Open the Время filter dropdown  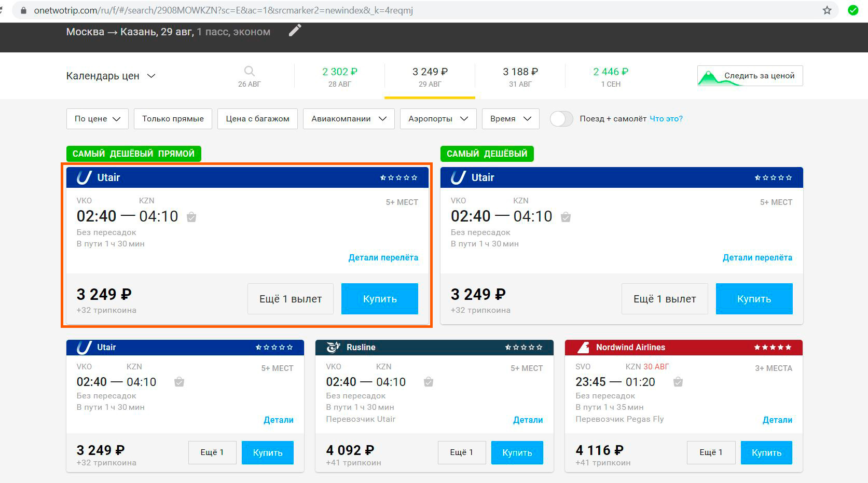(x=511, y=119)
